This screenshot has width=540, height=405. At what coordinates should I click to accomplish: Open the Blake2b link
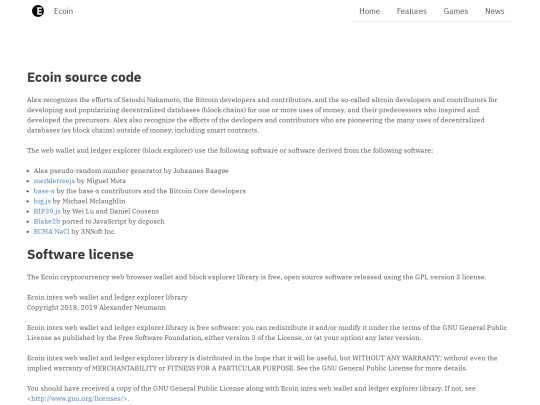pos(46,221)
